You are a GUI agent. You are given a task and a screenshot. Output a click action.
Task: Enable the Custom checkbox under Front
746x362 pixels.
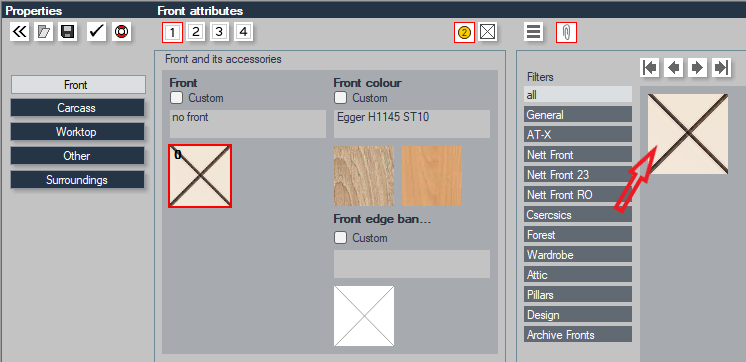177,98
